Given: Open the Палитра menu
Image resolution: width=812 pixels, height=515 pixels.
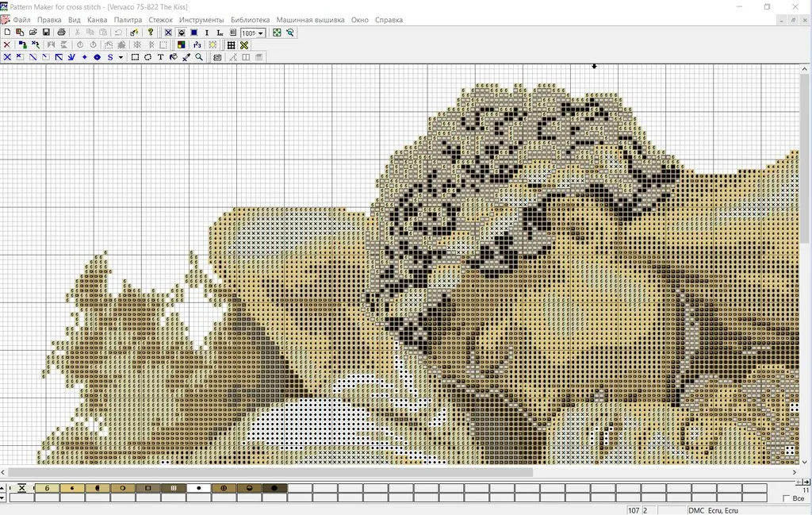Looking at the screenshot, I should click(x=128, y=20).
